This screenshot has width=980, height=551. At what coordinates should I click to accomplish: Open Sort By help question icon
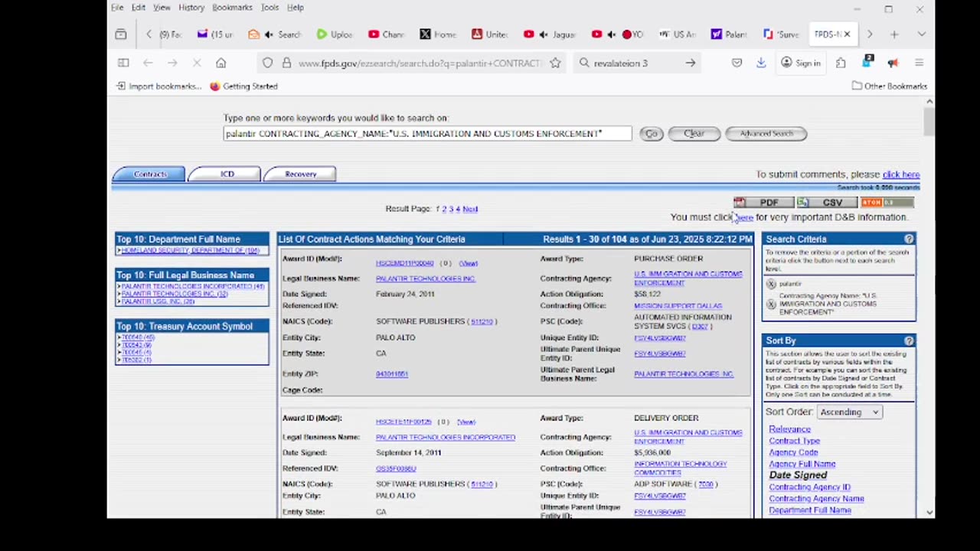pyautogui.click(x=909, y=341)
